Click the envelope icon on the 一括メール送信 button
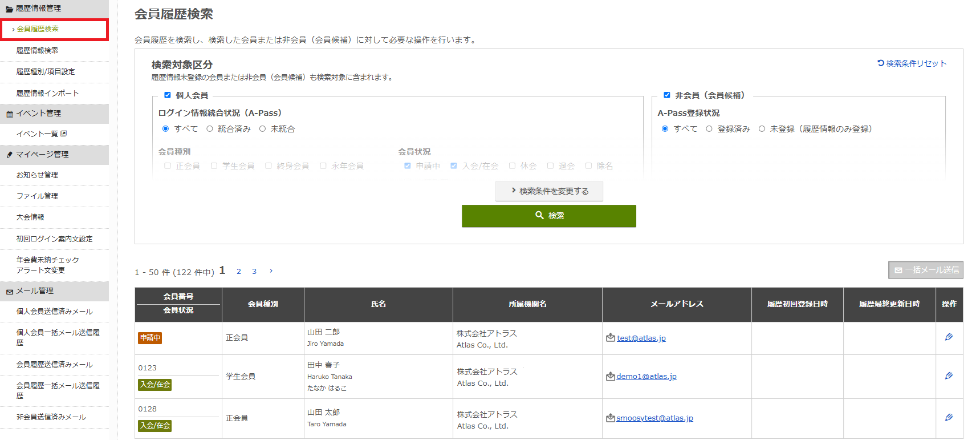 (898, 271)
